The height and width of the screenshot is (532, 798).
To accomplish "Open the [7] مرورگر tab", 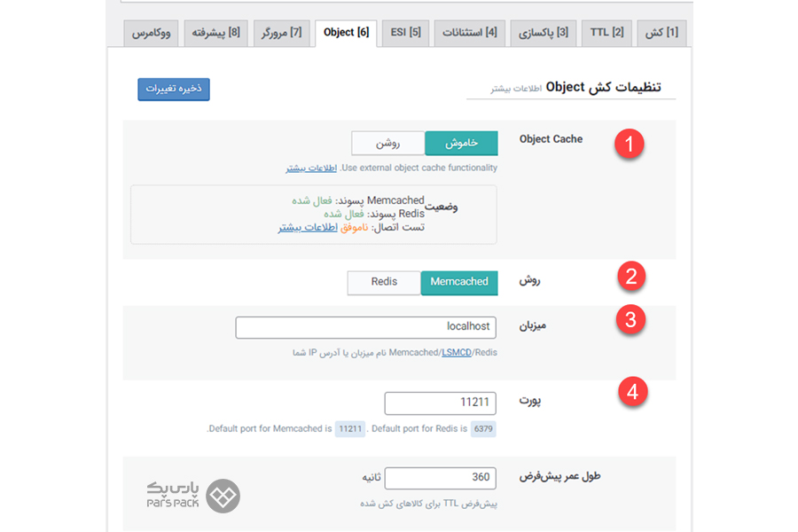I will (281, 33).
